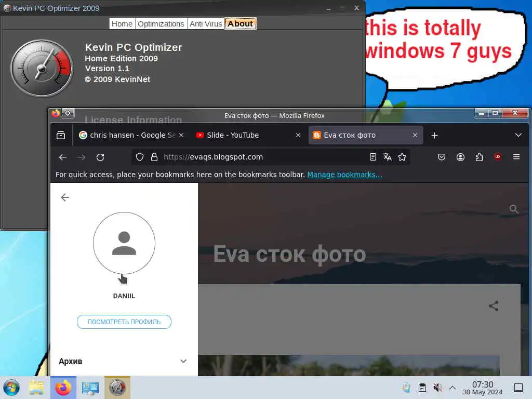This screenshot has height=399, width=532.
Task: Close the Slide - YouTube tab
Action: click(x=298, y=135)
